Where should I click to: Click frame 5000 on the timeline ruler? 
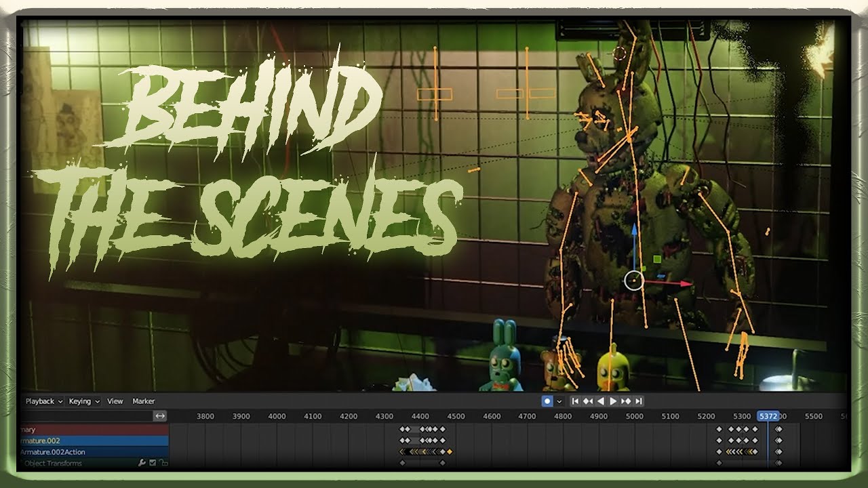(x=635, y=416)
